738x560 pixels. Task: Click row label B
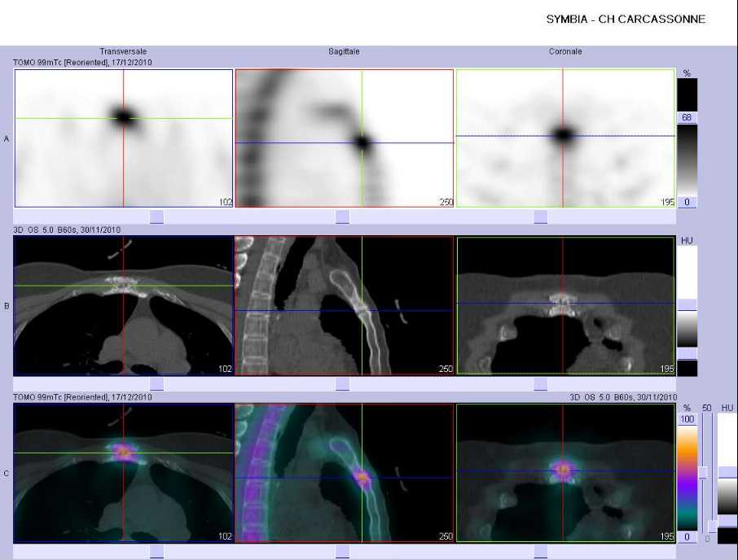pos(7,306)
